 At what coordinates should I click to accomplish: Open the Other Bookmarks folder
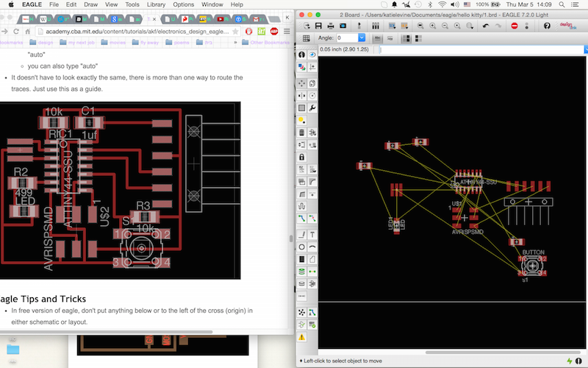point(266,43)
